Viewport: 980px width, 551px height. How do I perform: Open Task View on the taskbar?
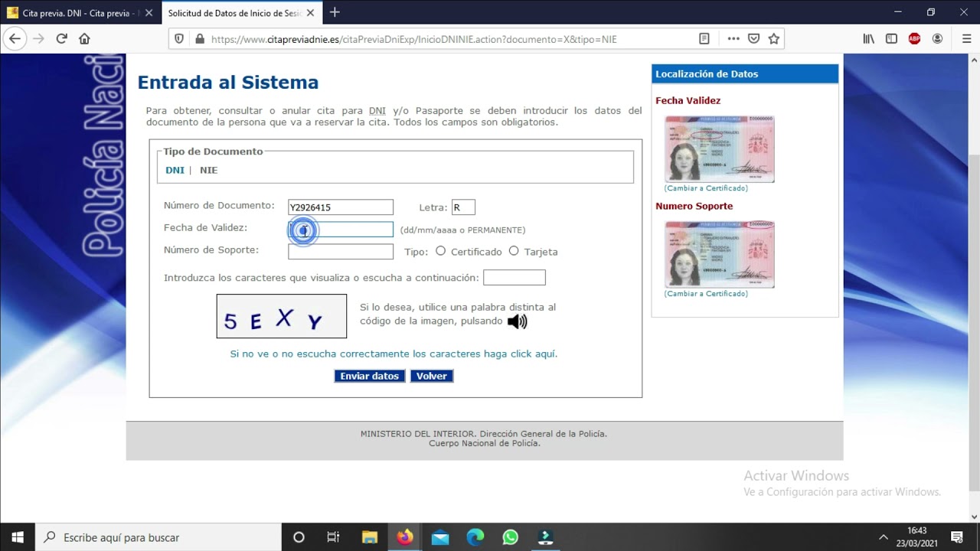click(x=333, y=537)
